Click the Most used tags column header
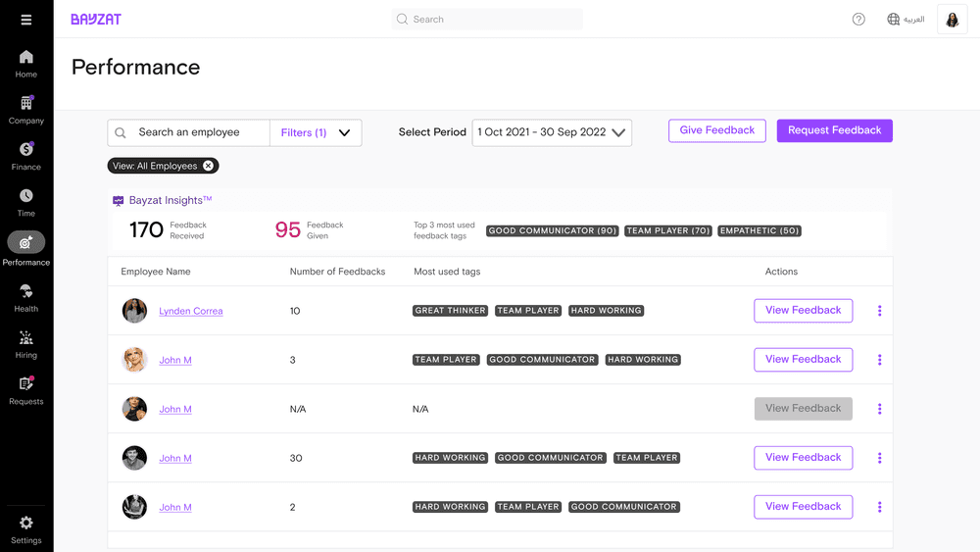The height and width of the screenshot is (552, 980). pos(447,272)
